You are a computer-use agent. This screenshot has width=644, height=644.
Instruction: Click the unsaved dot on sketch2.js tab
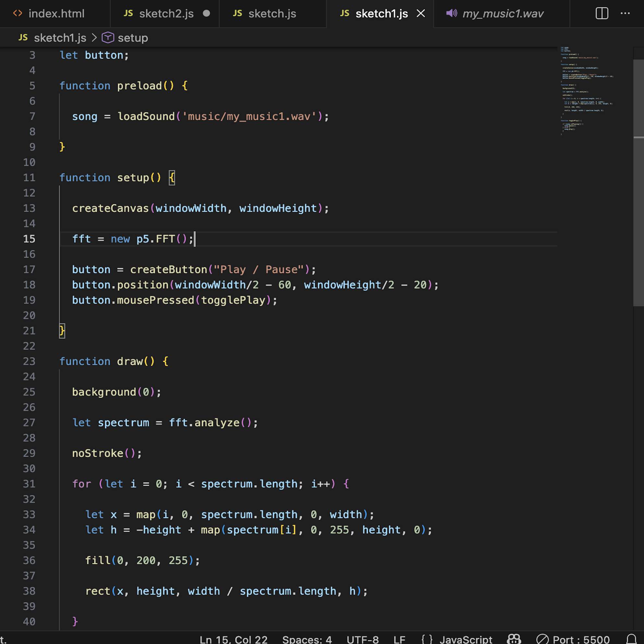[206, 13]
